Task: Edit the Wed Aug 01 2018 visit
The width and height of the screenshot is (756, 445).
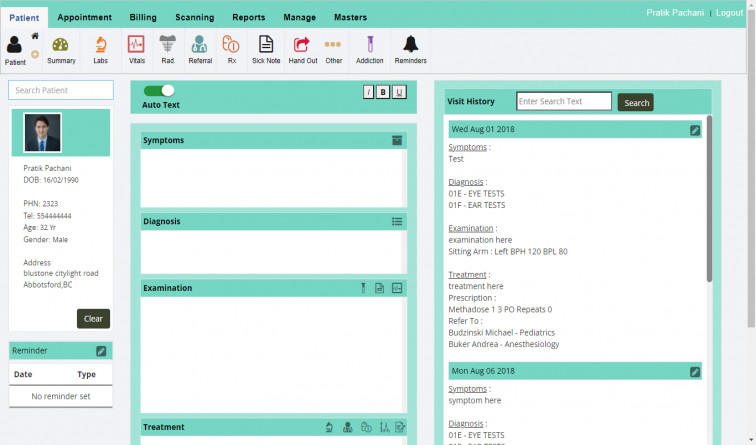Action: click(695, 130)
